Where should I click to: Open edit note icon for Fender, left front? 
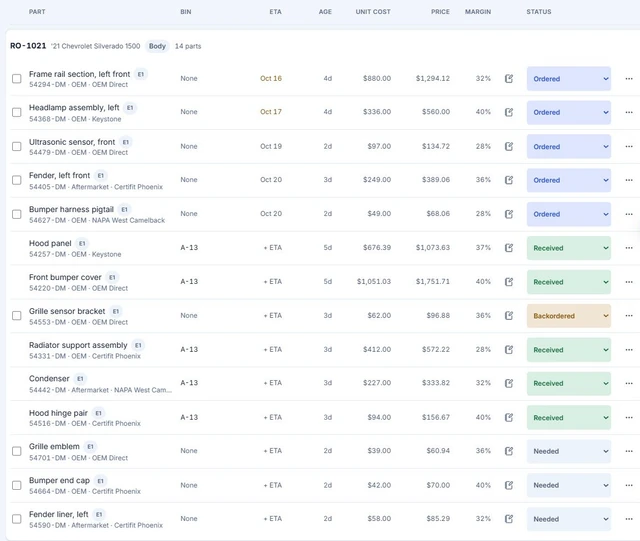click(x=509, y=180)
